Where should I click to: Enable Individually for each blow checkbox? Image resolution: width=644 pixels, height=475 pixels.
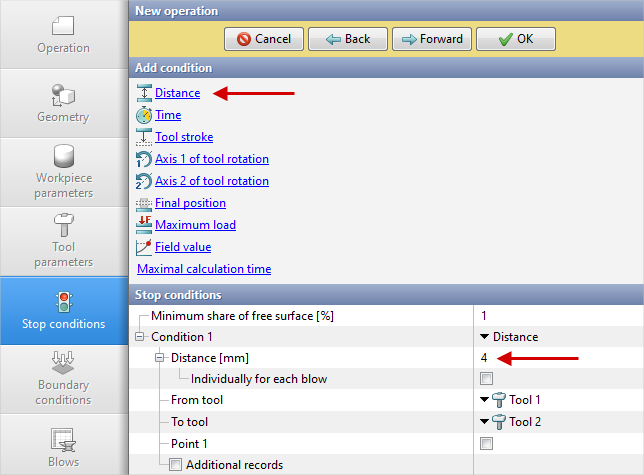coord(487,379)
